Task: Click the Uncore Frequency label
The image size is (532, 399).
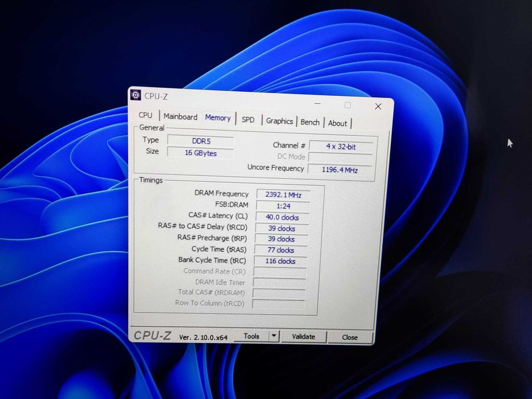Action: click(275, 168)
